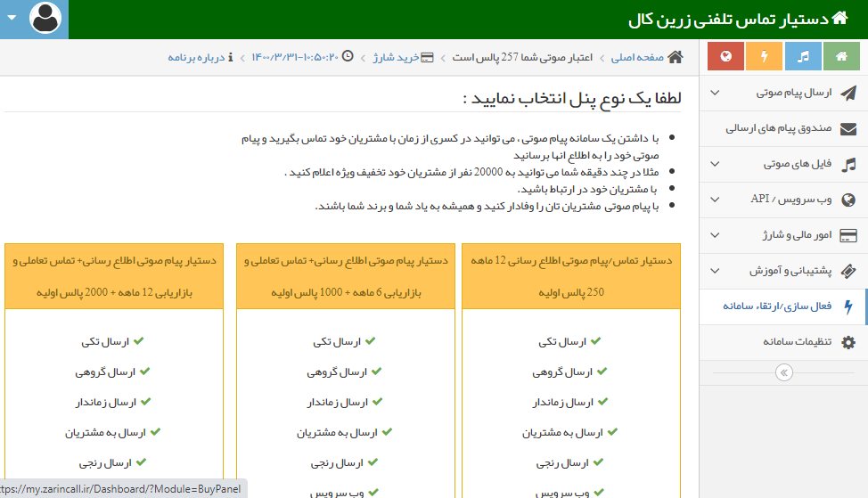Select the 12 ماهه 250 پالس panel header
The height and width of the screenshot is (498, 868).
coord(571,276)
